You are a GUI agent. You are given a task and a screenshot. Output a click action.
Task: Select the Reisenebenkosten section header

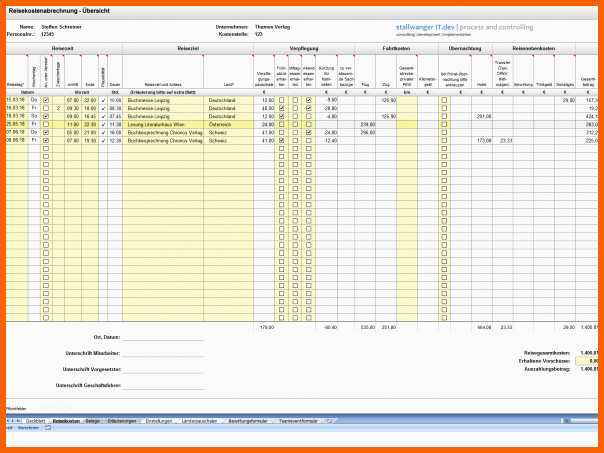click(534, 49)
